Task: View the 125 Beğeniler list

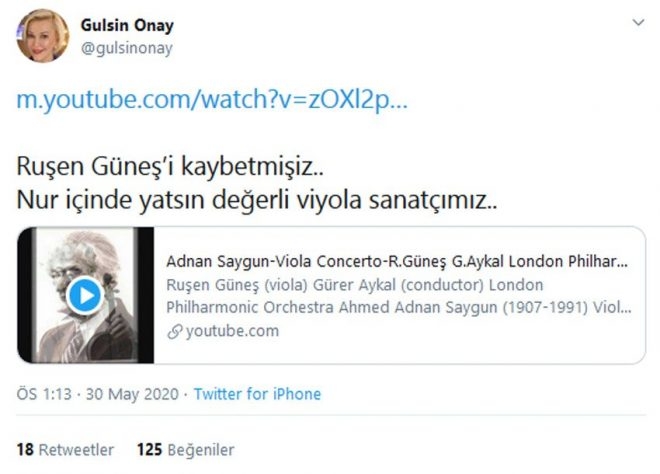Action: [186, 450]
